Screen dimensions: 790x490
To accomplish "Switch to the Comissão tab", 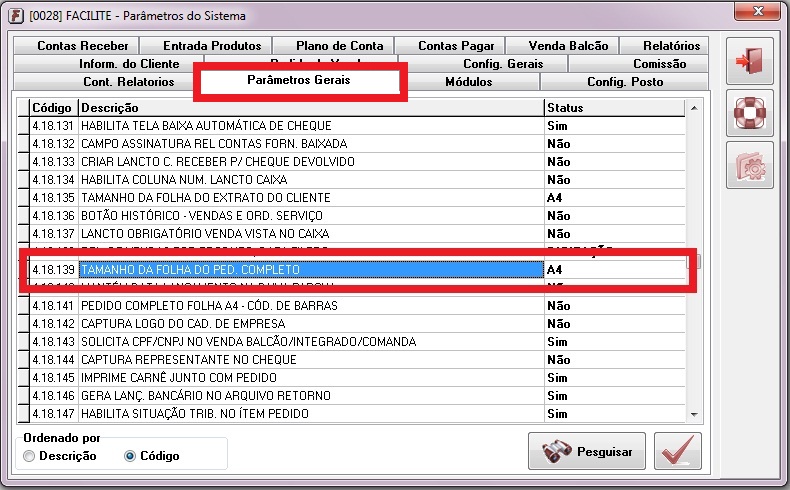I will 639,64.
